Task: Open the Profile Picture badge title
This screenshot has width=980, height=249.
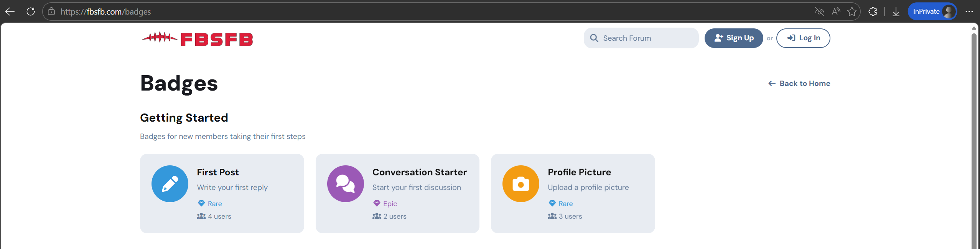Action: [x=580, y=172]
